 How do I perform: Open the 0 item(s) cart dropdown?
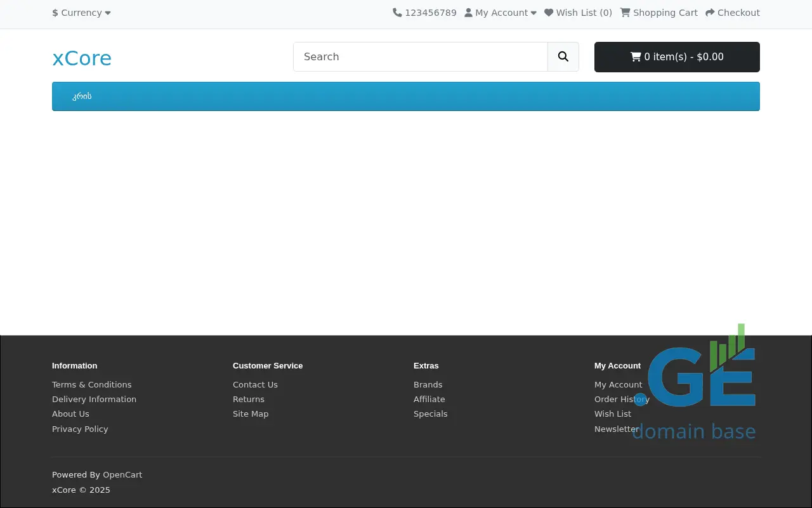point(676,57)
